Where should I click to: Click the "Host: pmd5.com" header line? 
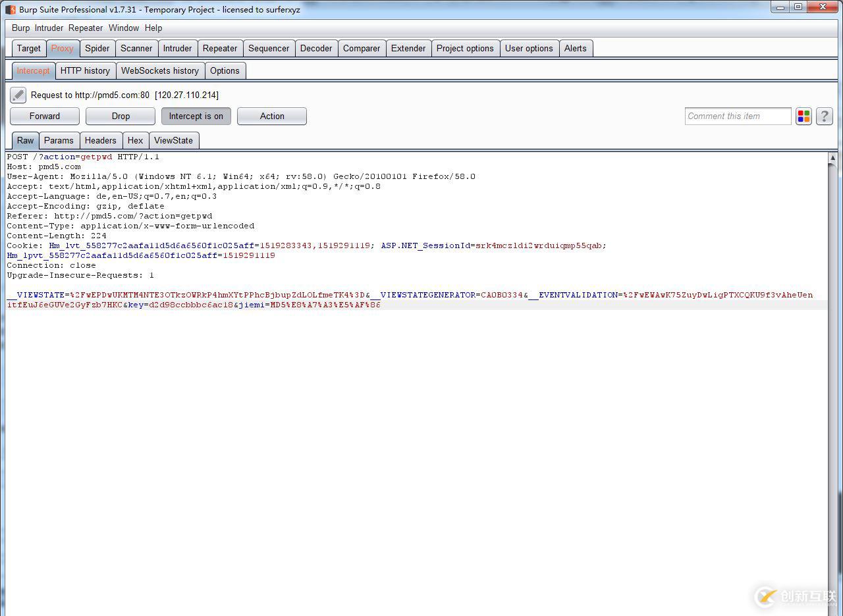43,167
